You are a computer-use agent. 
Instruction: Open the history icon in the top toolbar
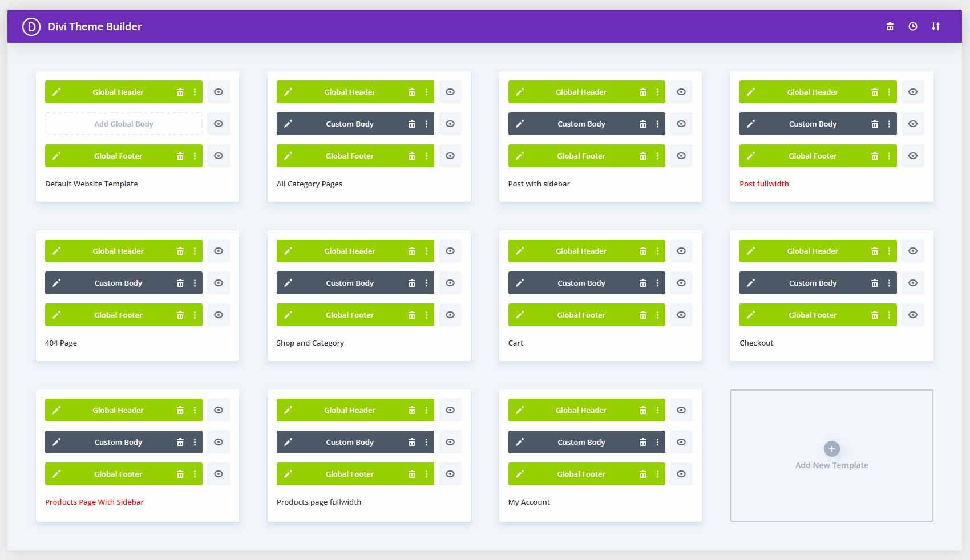click(x=912, y=26)
